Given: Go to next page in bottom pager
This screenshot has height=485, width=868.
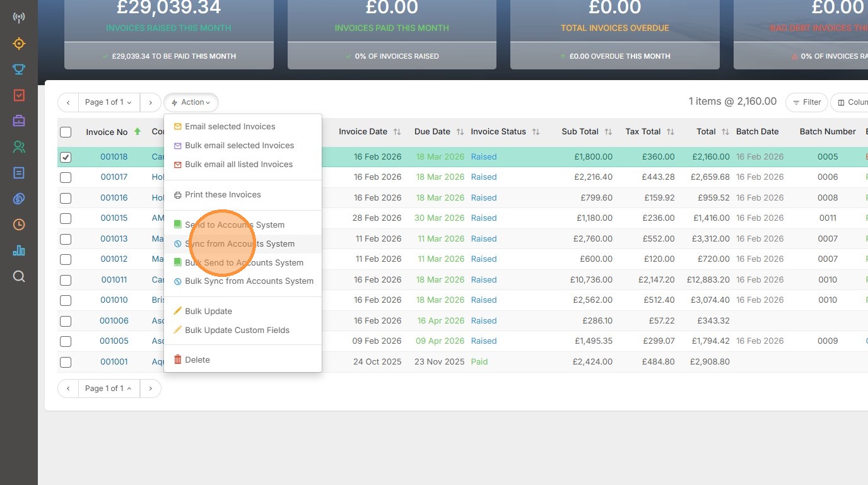Looking at the screenshot, I should pos(150,389).
